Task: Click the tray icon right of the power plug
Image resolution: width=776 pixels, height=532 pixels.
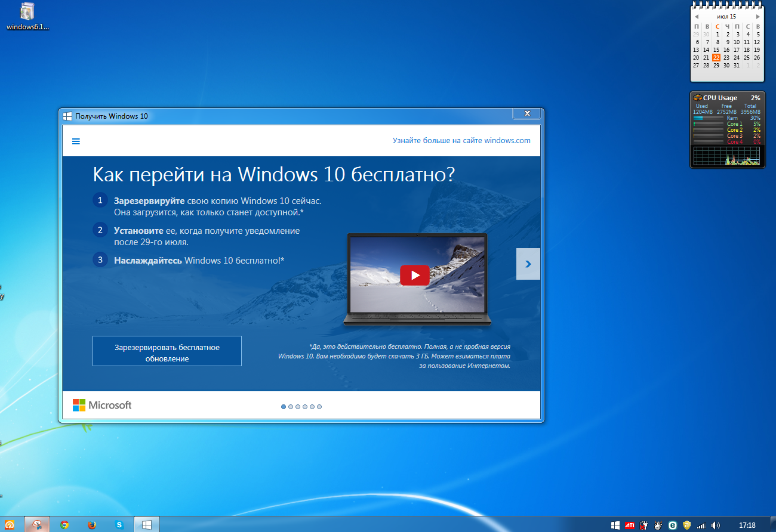Action: pyautogui.click(x=658, y=525)
